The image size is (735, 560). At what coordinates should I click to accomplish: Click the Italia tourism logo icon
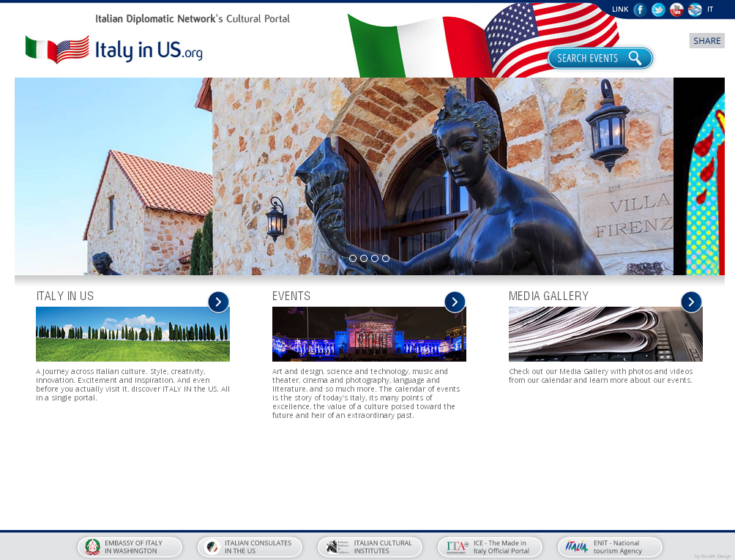click(x=577, y=546)
